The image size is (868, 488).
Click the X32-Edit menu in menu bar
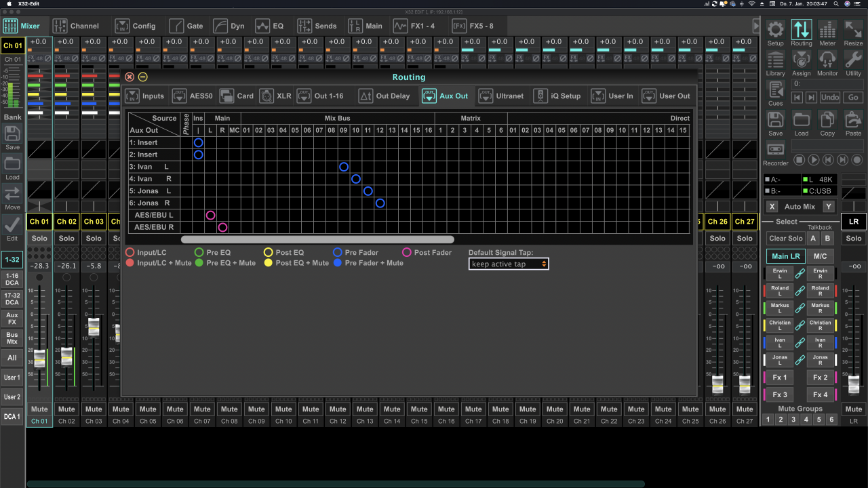click(28, 4)
